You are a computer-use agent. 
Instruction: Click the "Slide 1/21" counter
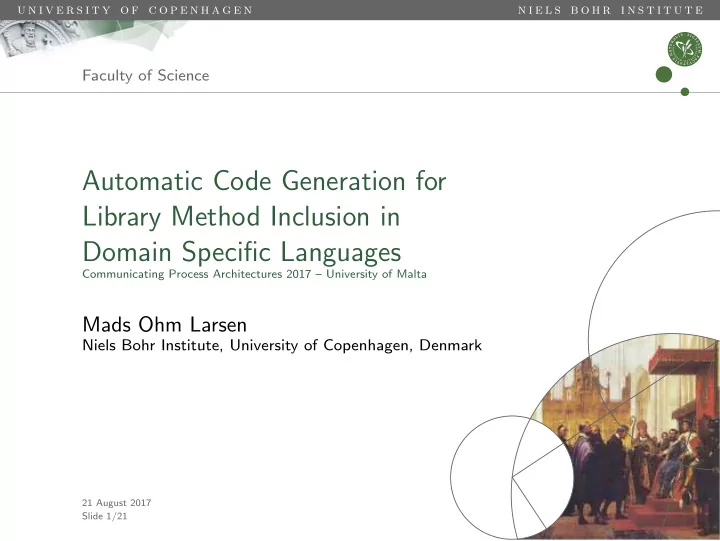point(104,516)
